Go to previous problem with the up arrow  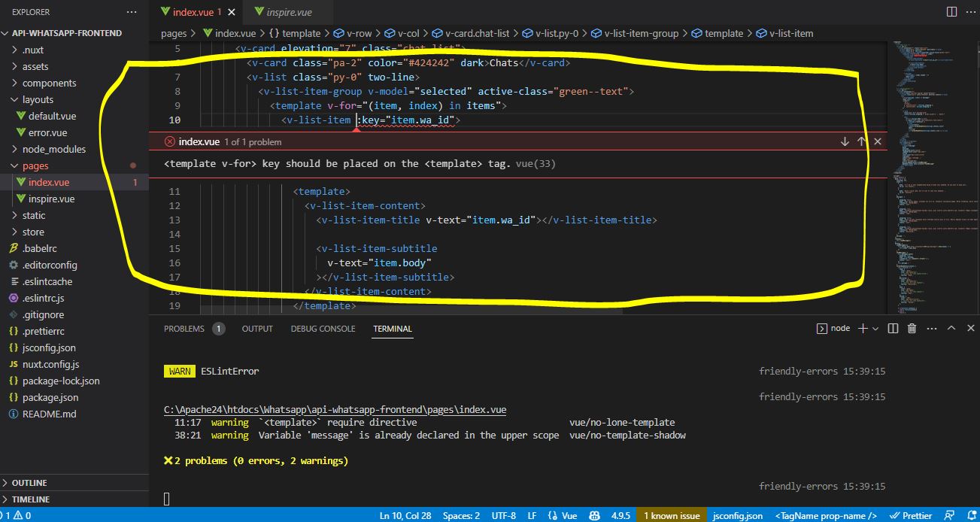(860, 140)
